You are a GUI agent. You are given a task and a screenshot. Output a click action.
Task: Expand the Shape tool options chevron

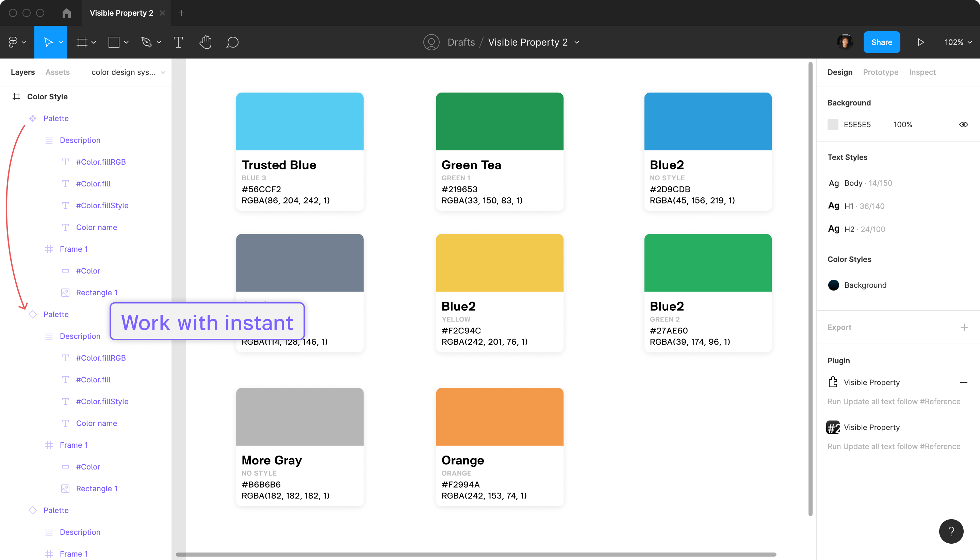[x=126, y=42]
